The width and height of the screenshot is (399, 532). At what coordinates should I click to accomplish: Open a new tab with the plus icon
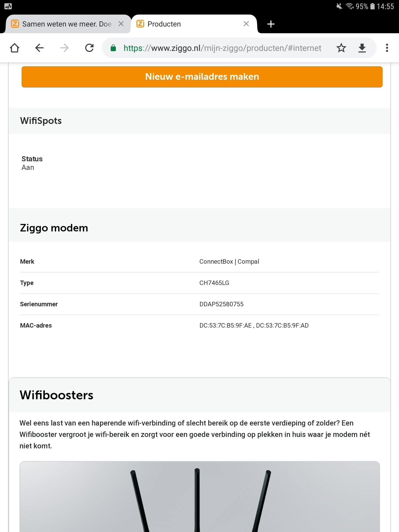271,24
